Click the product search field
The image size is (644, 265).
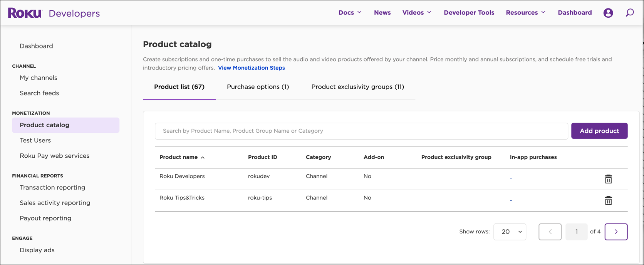[361, 131]
